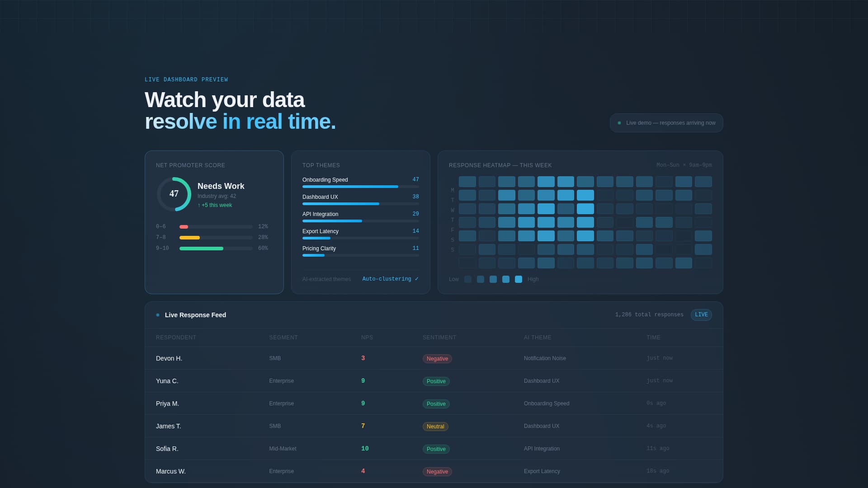Click Onboarding Speed cell in Priya row
868x488 pixels.
coord(547,404)
